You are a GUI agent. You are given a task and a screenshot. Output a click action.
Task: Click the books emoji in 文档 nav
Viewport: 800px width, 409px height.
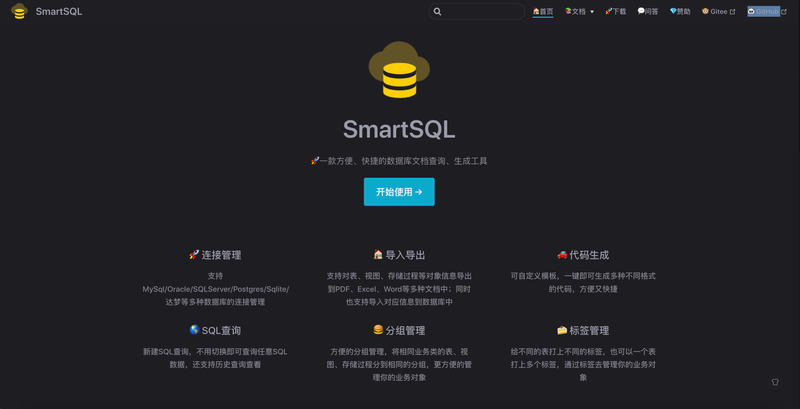tap(568, 11)
